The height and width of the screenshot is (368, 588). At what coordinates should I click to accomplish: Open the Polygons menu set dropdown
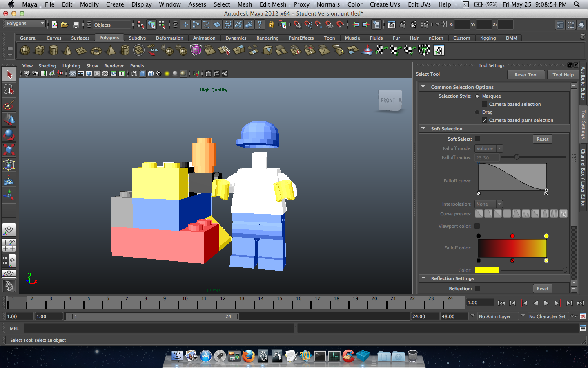(25, 24)
